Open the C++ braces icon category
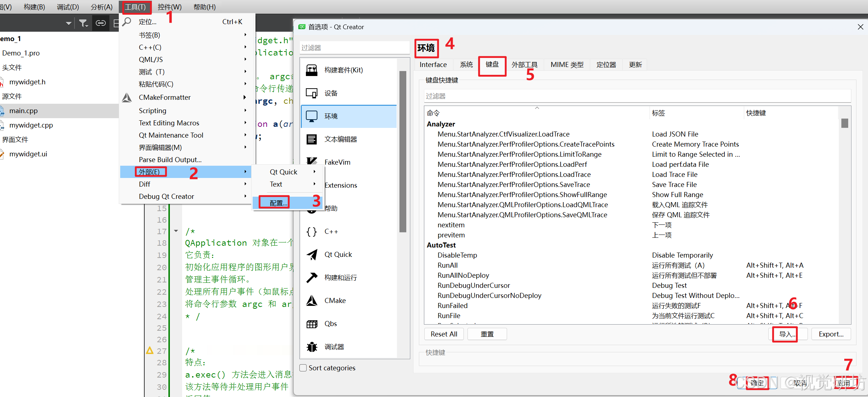The image size is (868, 397). pos(312,232)
